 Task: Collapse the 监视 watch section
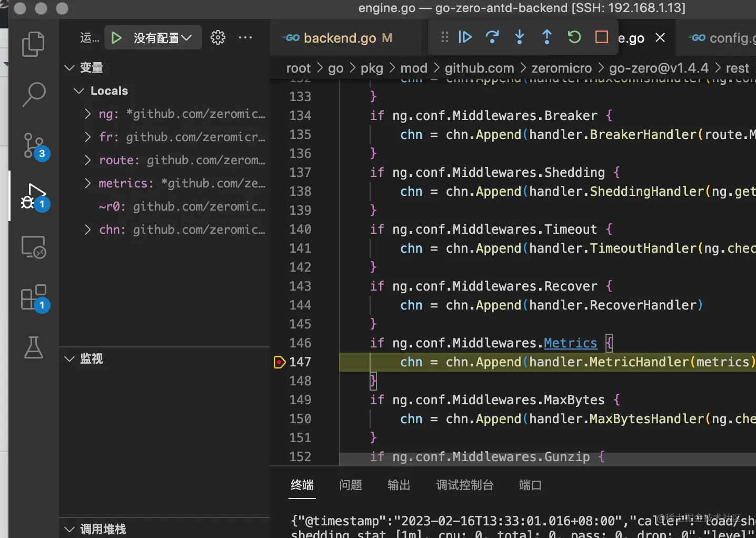69,358
